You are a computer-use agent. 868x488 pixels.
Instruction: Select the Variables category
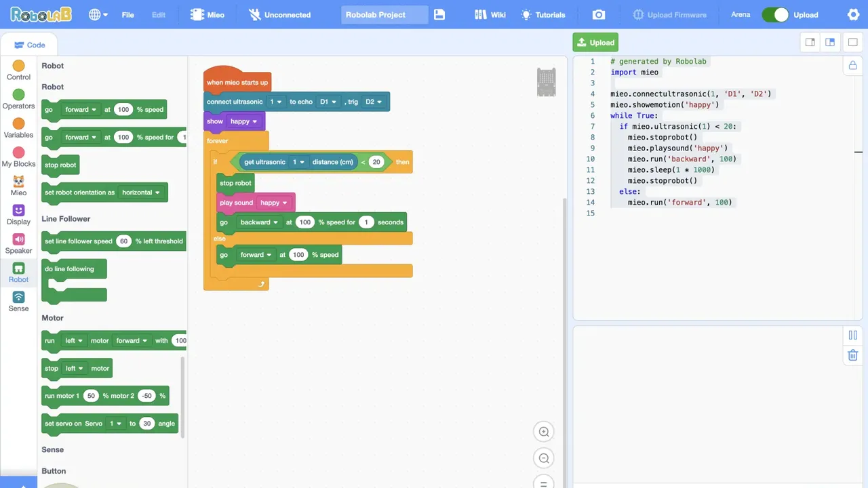tap(18, 128)
